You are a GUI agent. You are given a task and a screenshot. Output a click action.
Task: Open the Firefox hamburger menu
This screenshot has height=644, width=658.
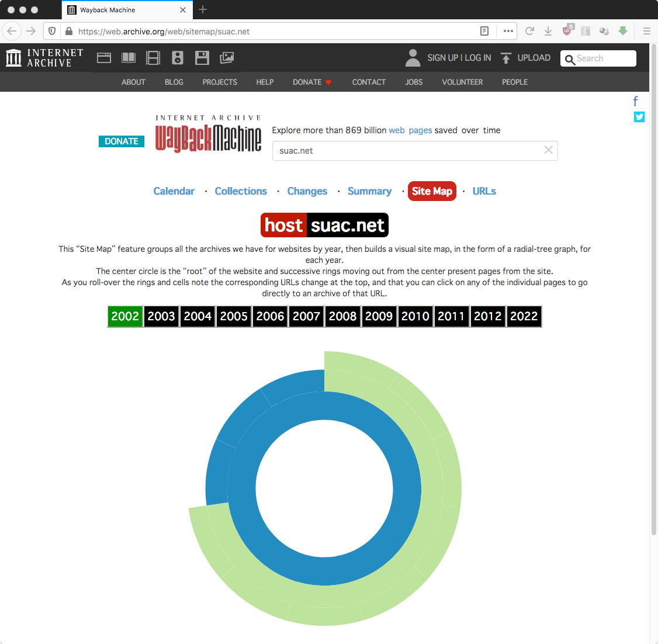point(647,31)
